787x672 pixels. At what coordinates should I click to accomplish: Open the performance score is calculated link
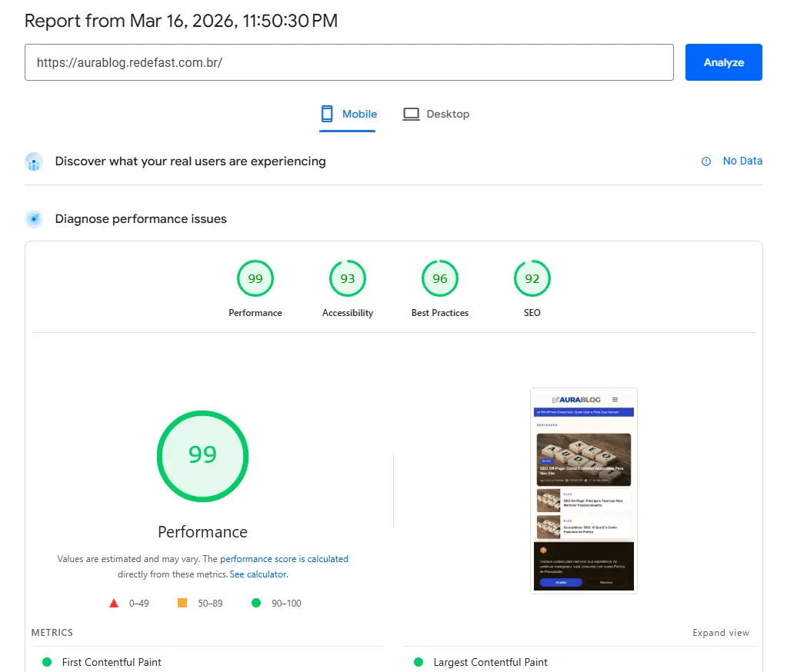[x=284, y=559]
